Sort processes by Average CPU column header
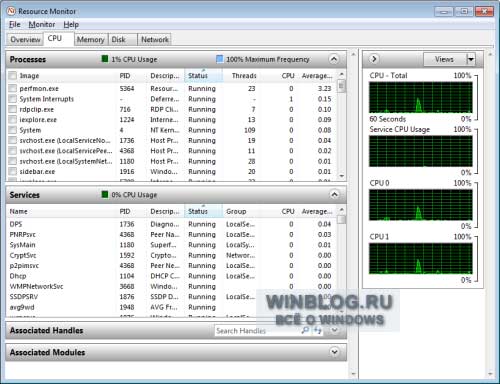 tap(317, 76)
